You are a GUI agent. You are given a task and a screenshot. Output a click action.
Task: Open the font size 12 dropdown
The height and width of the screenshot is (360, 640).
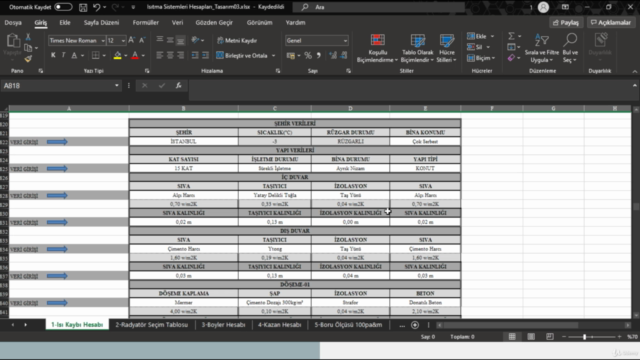(x=123, y=40)
